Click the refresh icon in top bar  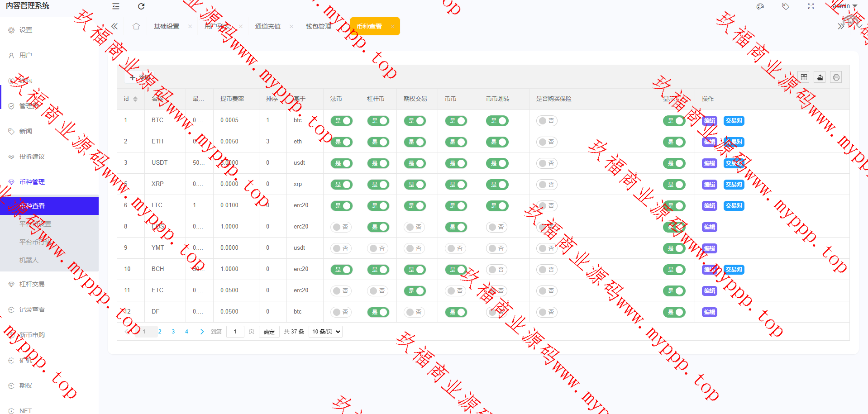point(141,6)
